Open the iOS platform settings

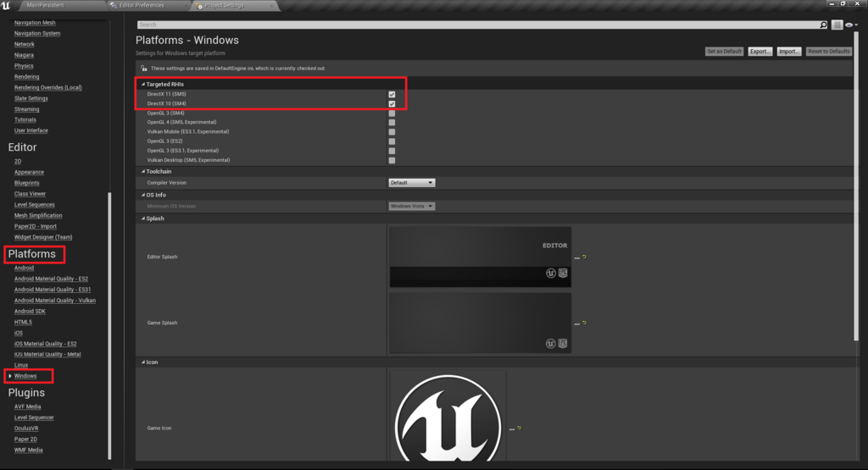pyautogui.click(x=19, y=334)
